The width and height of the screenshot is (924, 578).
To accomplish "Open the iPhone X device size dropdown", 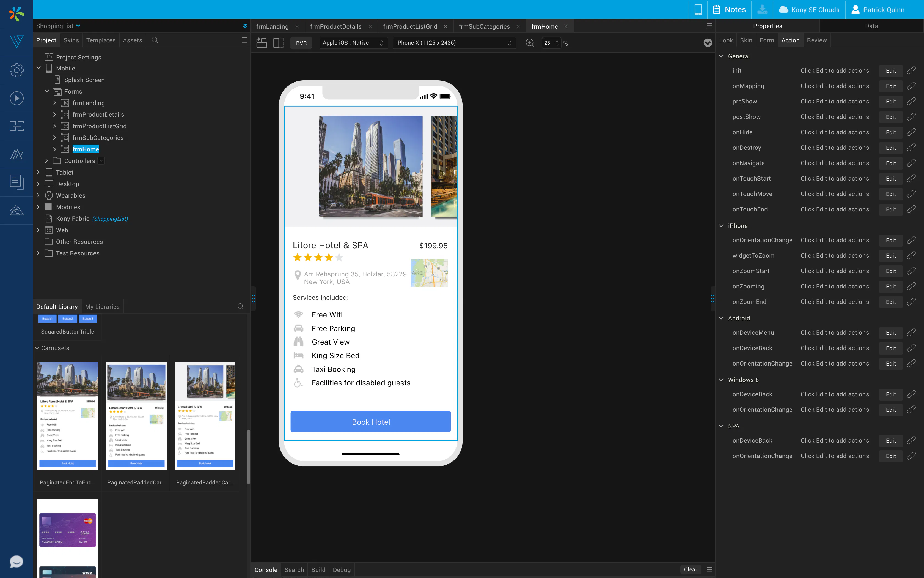I will click(454, 43).
